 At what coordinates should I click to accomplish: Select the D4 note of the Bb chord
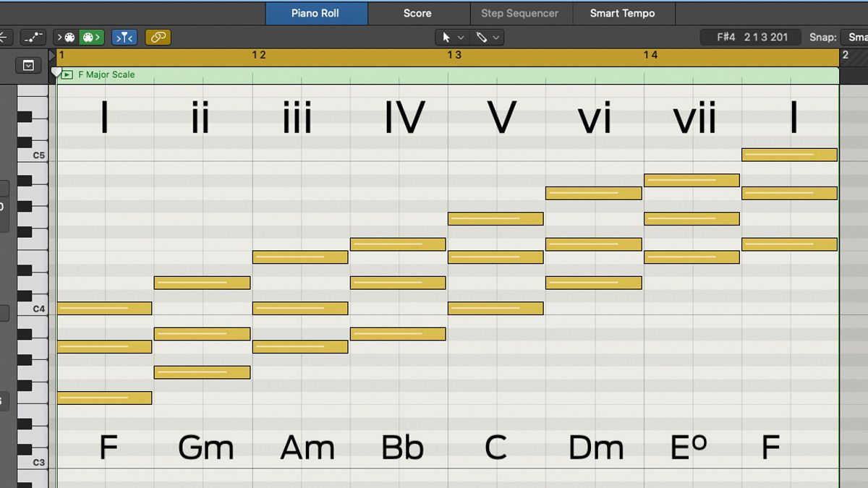click(398, 283)
